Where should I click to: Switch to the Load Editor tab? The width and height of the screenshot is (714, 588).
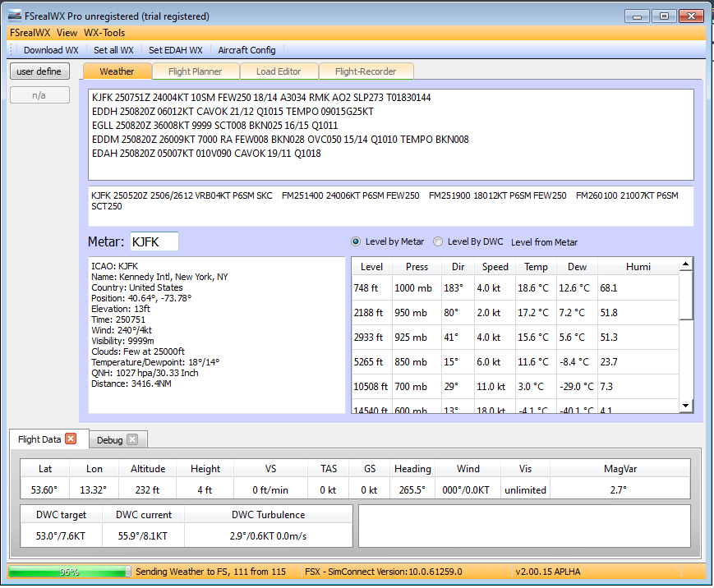point(279,71)
